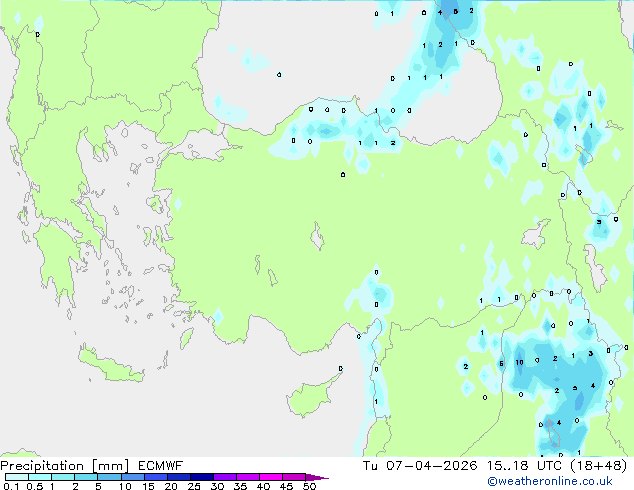Click the '10' precipitation value on the map
Screen dimensions: 634x490
[520, 362]
